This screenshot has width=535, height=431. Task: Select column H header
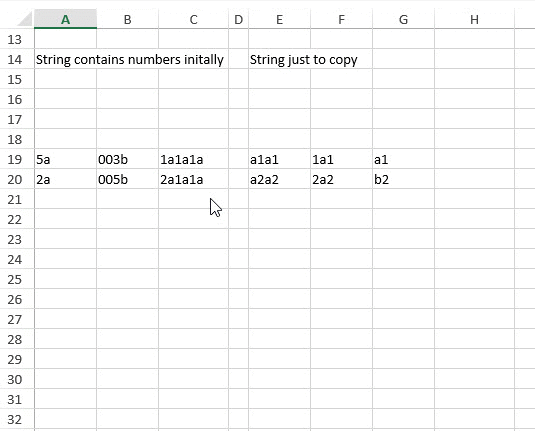coord(474,19)
